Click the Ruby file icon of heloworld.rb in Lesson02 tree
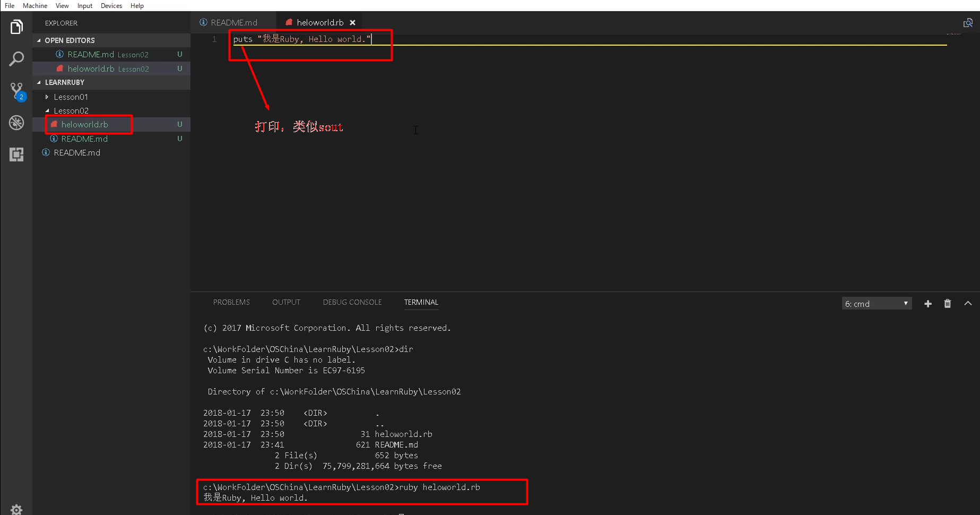Viewport: 980px width, 515px height. click(54, 124)
